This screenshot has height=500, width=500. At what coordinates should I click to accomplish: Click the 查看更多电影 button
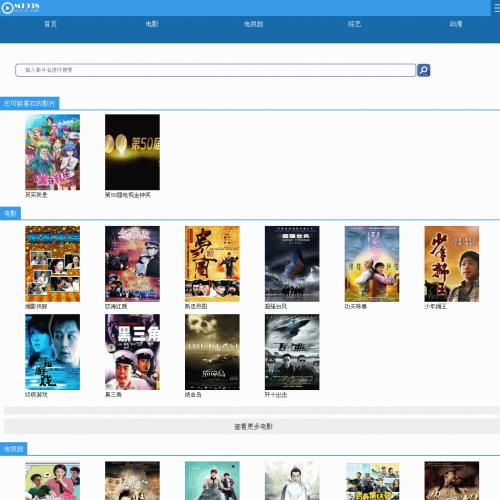pos(253,426)
